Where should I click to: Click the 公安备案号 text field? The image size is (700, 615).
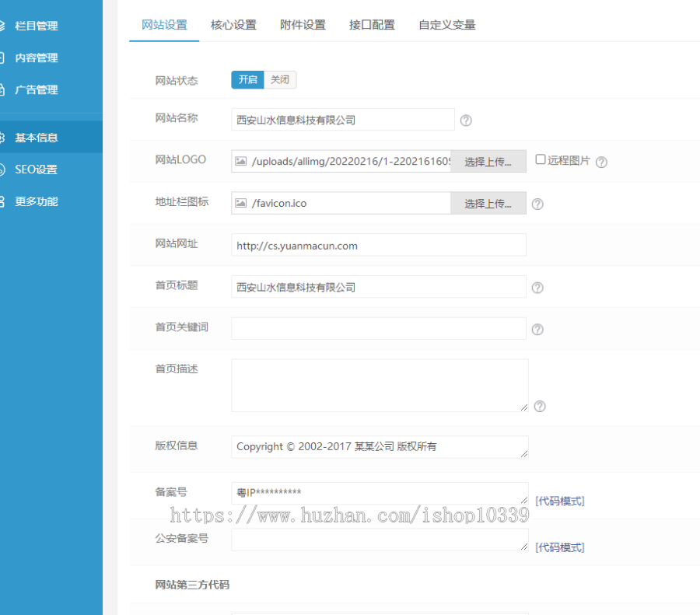click(380, 540)
